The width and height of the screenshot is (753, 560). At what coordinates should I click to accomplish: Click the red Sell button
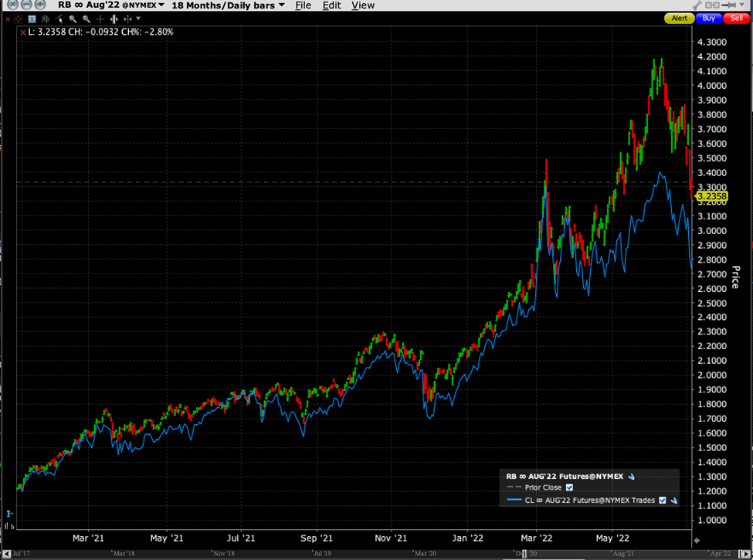736,19
